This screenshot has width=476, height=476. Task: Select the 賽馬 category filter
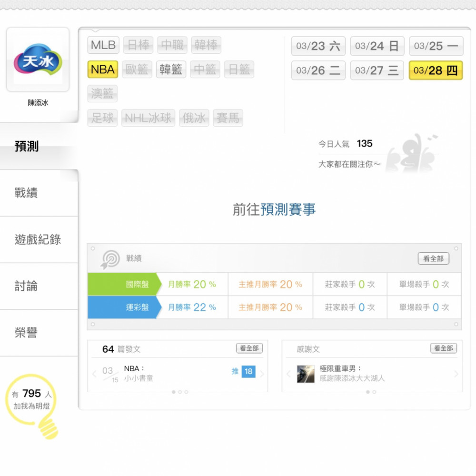[x=228, y=118]
